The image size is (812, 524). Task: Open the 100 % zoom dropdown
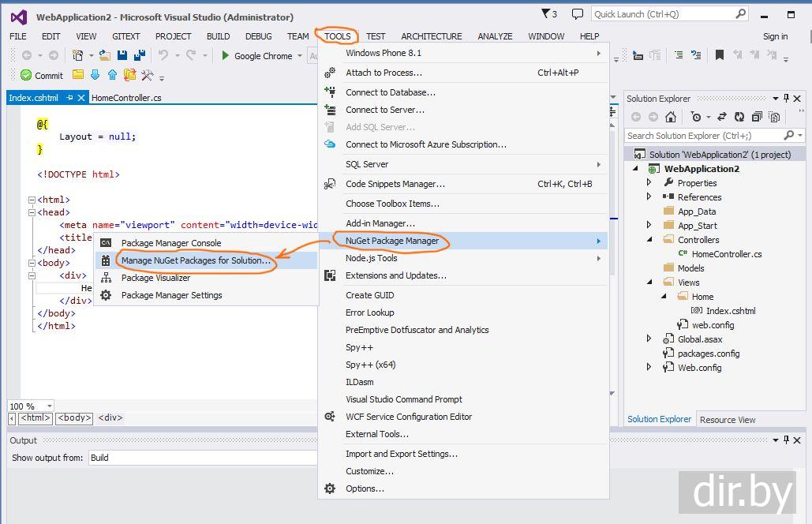coord(50,406)
